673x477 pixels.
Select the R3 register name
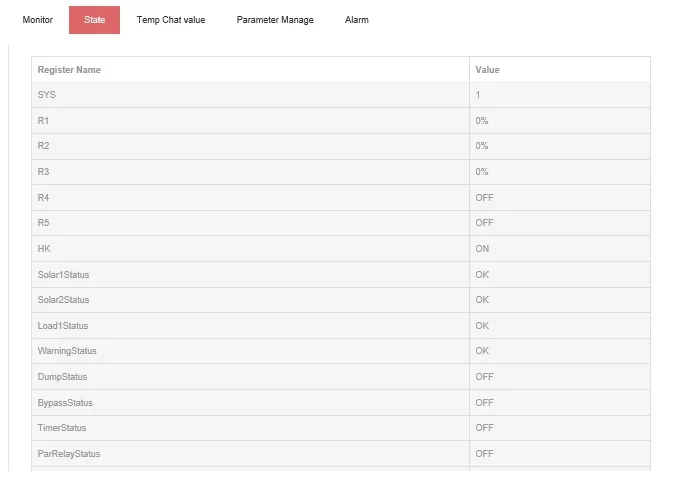43,172
